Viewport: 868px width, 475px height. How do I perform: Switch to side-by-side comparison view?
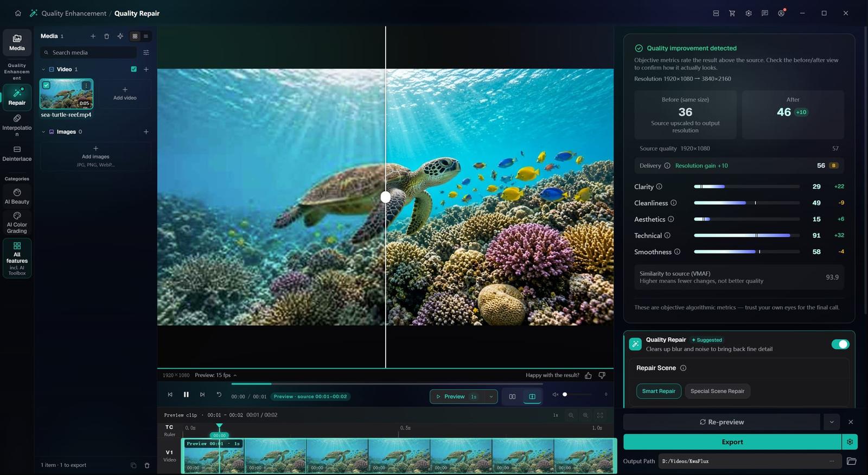point(512,396)
